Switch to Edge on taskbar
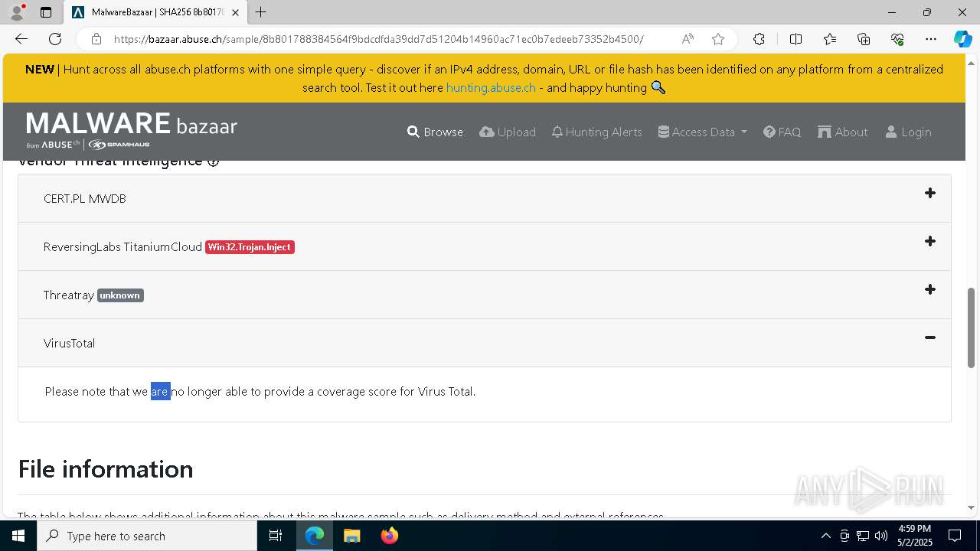Viewport: 980px width, 551px height. [x=315, y=536]
